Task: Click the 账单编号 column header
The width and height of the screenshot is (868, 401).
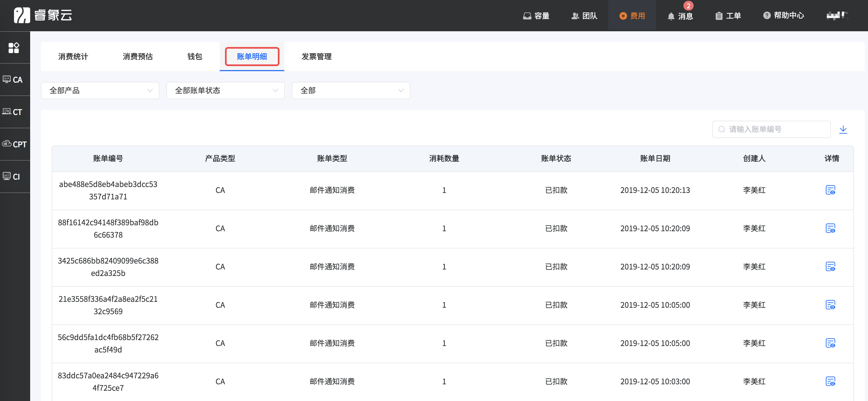Action: tap(108, 158)
